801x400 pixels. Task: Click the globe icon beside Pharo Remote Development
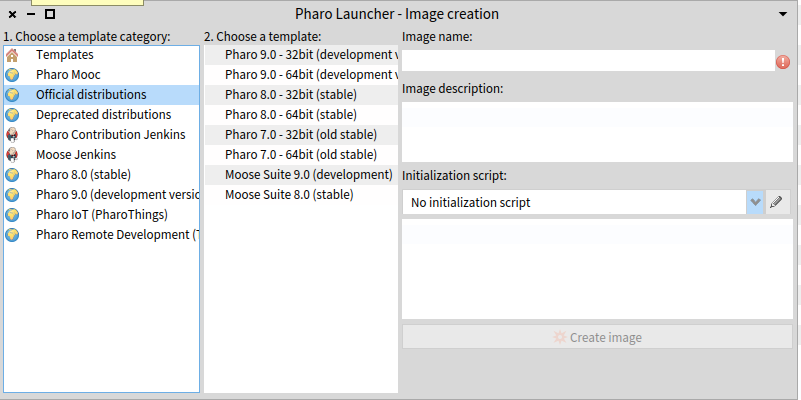pyautogui.click(x=12, y=234)
